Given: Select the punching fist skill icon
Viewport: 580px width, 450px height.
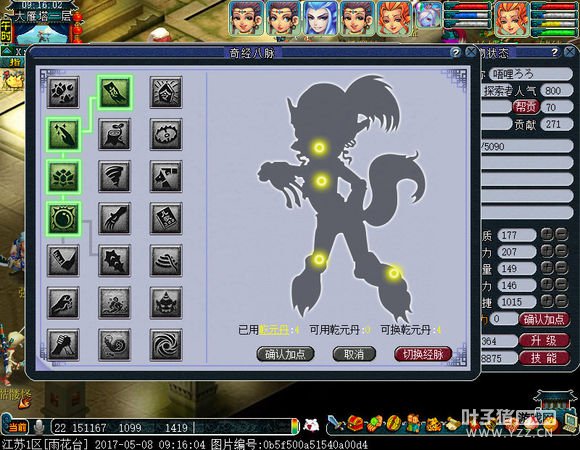Looking at the screenshot, I should (63, 303).
